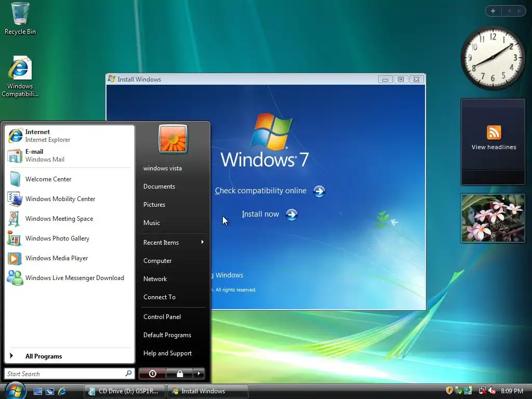Open Control Panel from Start menu
532x399 pixels.
173,317
